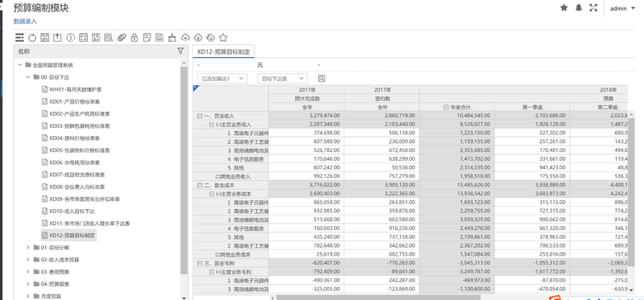Image resolution: width=644 pixels, height=300 pixels.
Task: Click the search magnifier icon by 目标下达版
Action: pyautogui.click(x=321, y=78)
